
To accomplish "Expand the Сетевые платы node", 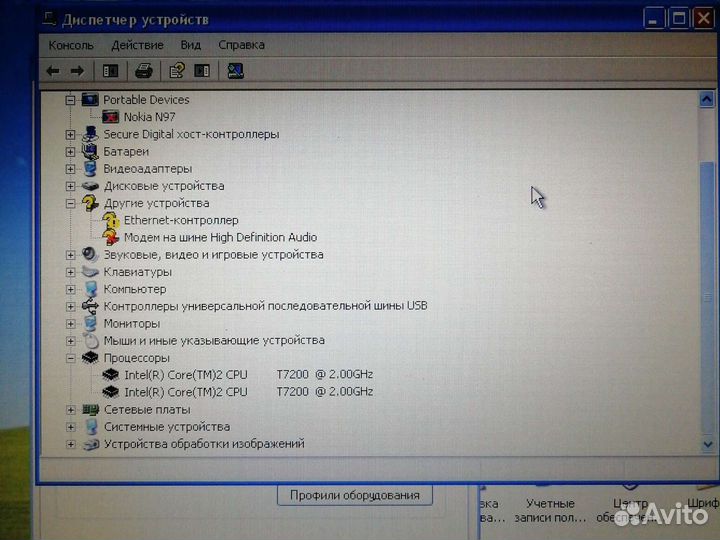I will 70,410.
